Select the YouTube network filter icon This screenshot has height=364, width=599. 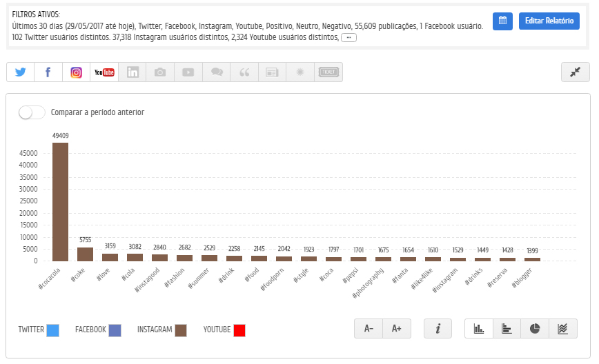point(104,72)
